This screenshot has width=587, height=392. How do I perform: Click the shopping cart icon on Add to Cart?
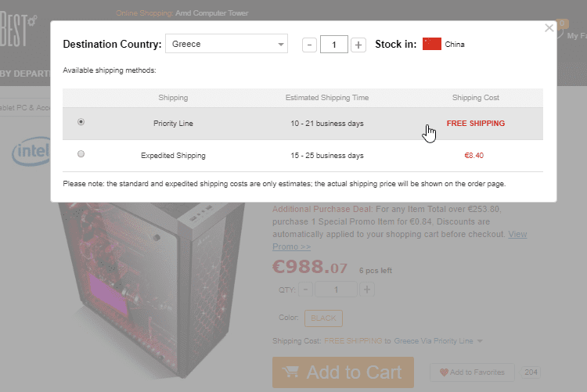(x=290, y=372)
